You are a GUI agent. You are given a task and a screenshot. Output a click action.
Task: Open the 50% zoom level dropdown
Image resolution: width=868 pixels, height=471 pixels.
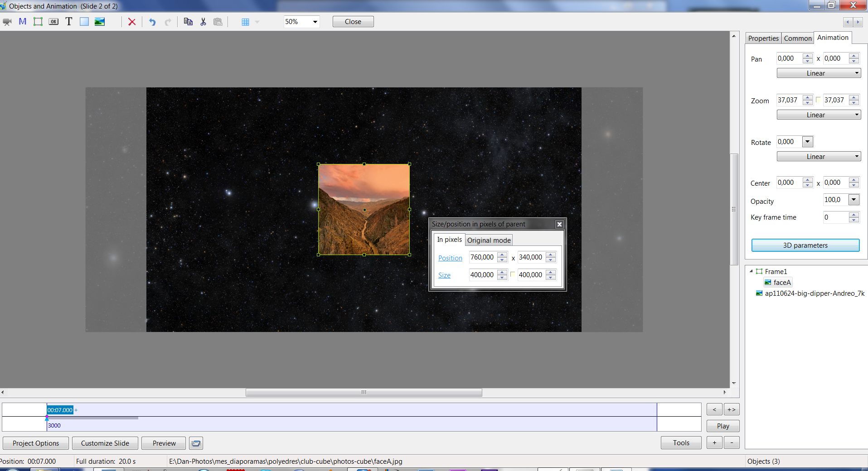[x=315, y=22]
